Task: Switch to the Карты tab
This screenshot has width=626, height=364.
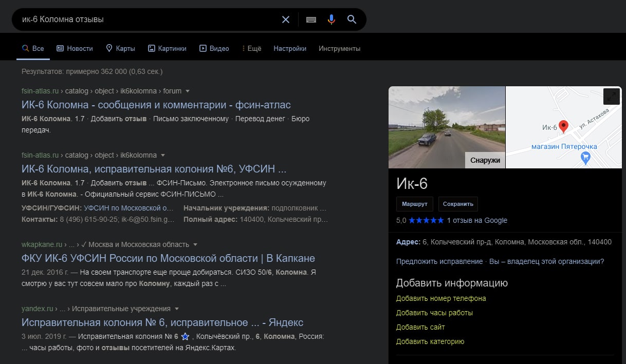Action: click(x=120, y=48)
